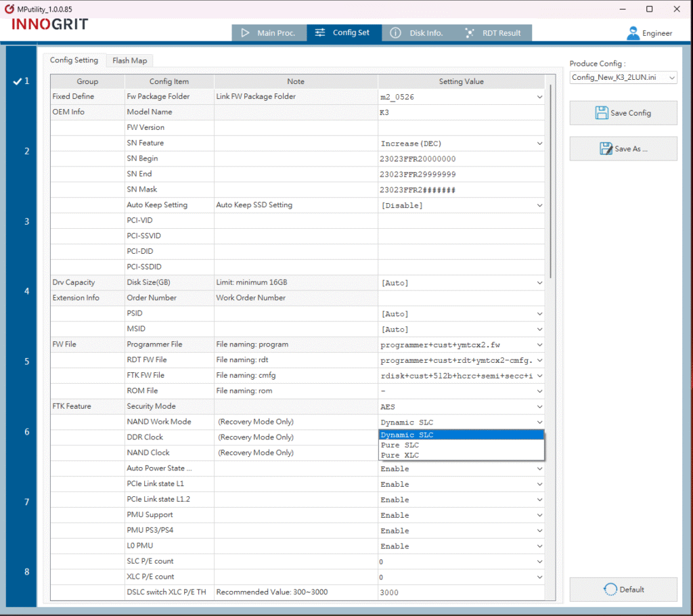This screenshot has width=693, height=616.
Task: Click the play icon for Main Proc.
Action: tap(246, 33)
